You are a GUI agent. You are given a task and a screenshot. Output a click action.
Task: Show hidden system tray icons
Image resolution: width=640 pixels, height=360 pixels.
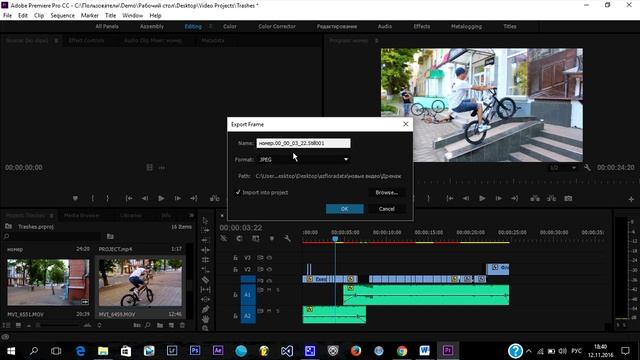click(x=529, y=351)
